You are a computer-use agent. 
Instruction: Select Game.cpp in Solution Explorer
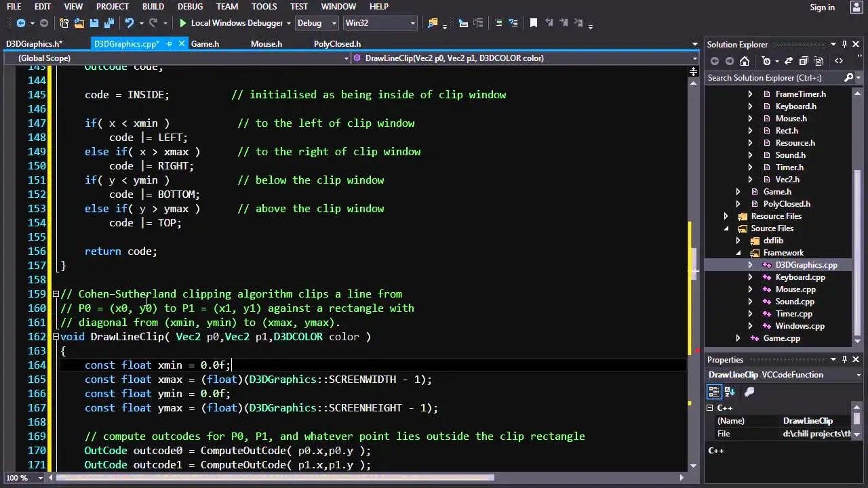click(781, 338)
